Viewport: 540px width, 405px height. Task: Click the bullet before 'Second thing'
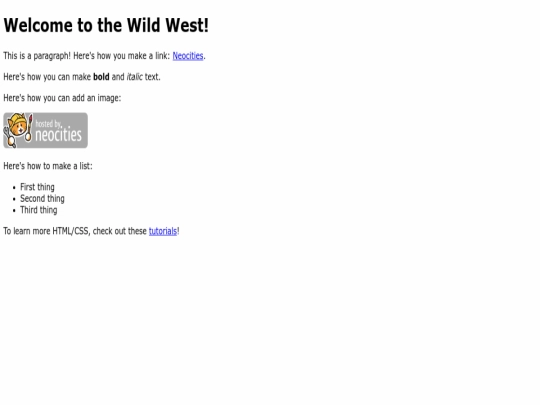(x=14, y=199)
